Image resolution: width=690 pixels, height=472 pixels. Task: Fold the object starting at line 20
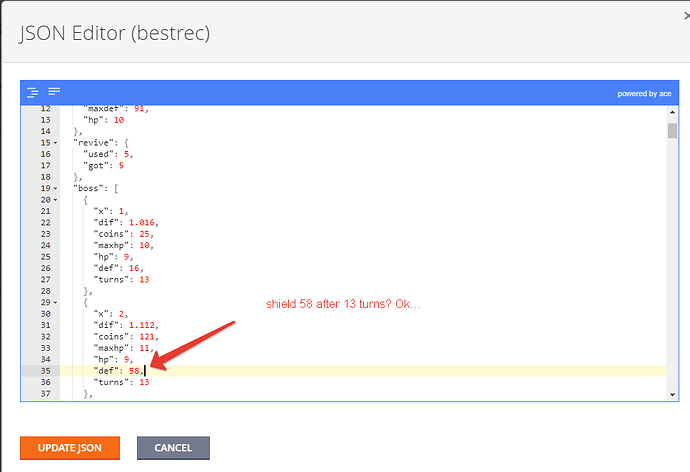[x=56, y=199]
